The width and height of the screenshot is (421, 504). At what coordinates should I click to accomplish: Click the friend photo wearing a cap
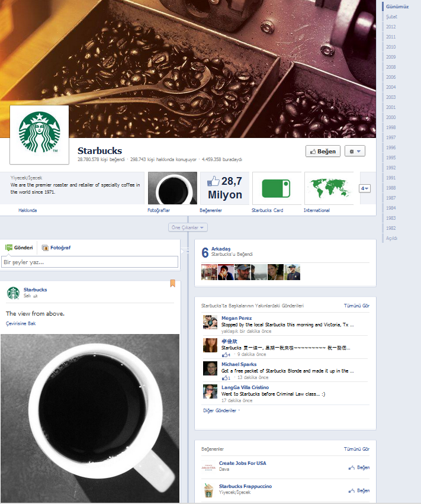click(x=242, y=272)
